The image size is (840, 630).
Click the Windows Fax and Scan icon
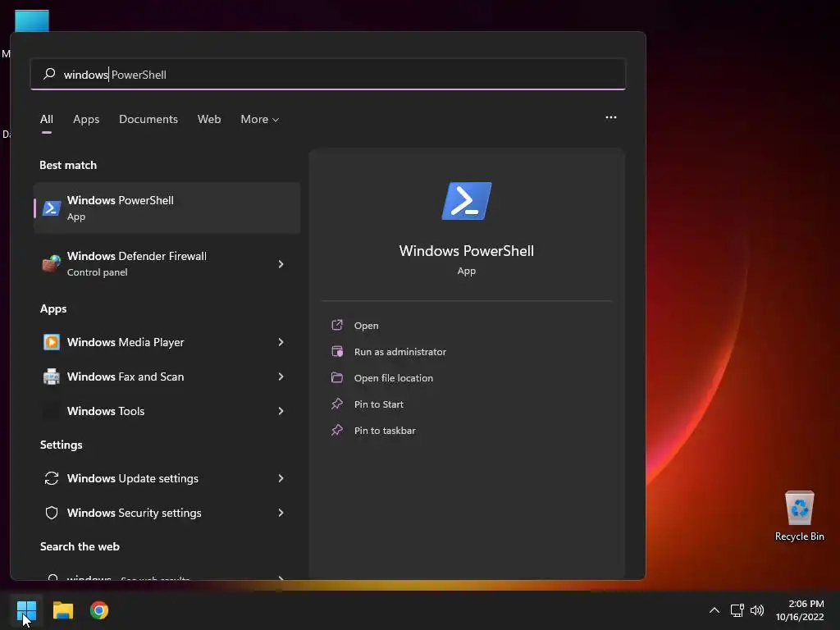(x=52, y=377)
